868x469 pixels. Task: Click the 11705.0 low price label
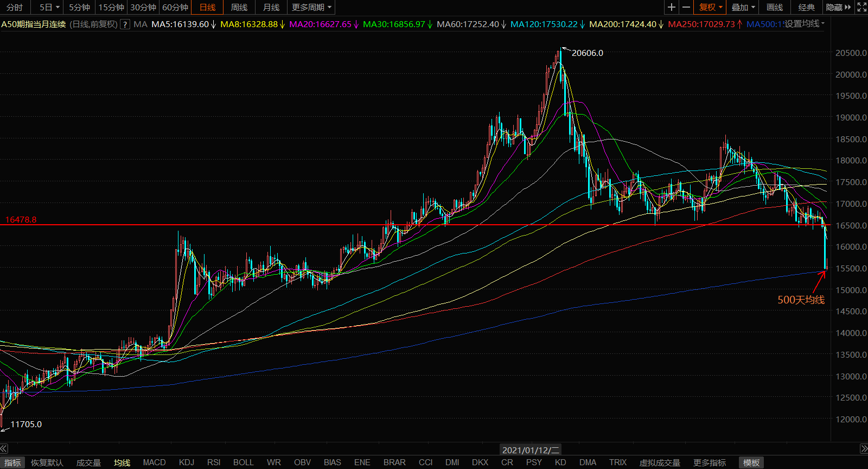click(x=26, y=424)
